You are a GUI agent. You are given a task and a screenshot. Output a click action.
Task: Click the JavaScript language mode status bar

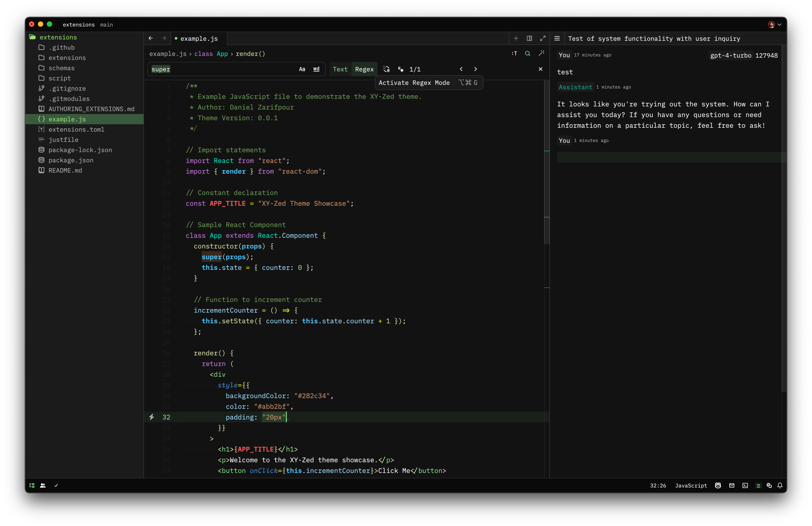click(690, 485)
